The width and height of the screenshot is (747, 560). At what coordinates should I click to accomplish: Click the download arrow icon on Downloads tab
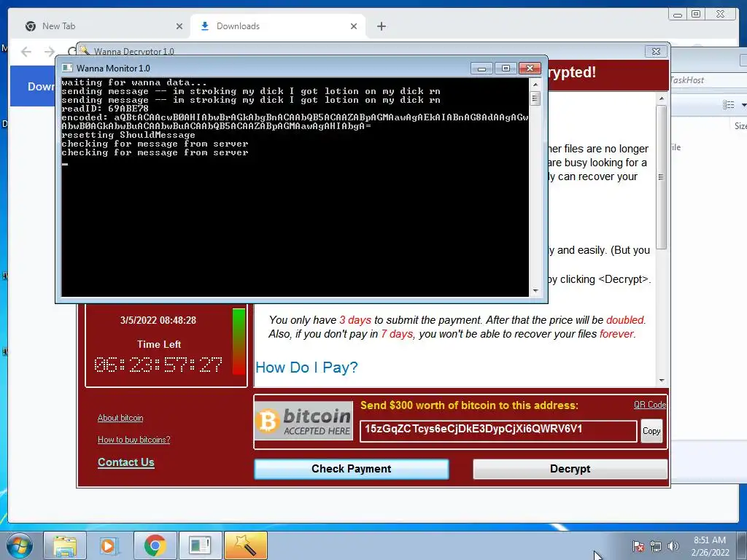pyautogui.click(x=205, y=26)
